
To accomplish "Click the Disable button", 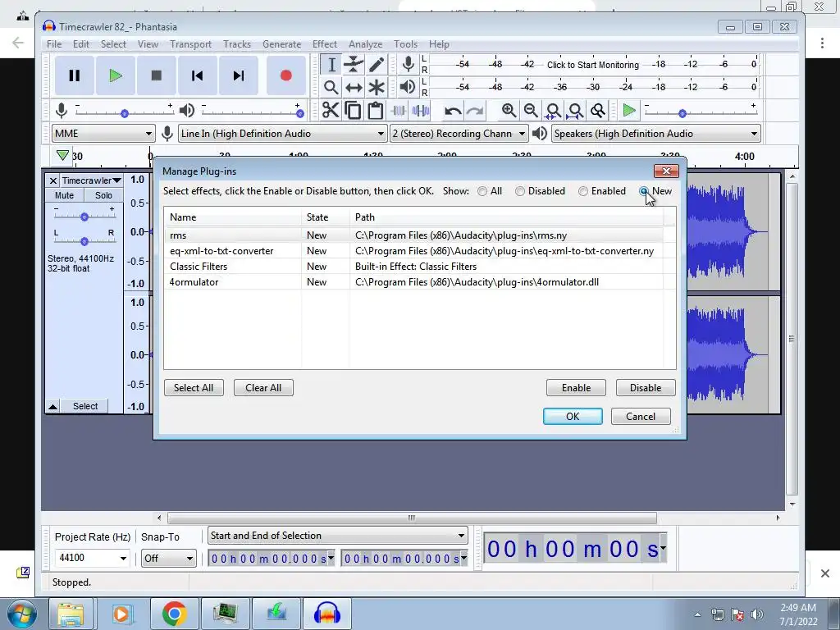I will point(646,388).
